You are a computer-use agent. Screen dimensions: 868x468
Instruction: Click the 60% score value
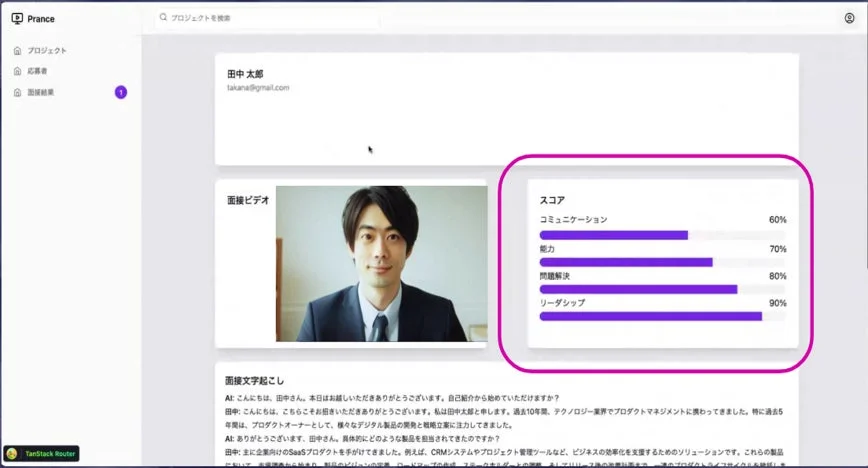pyautogui.click(x=778, y=220)
